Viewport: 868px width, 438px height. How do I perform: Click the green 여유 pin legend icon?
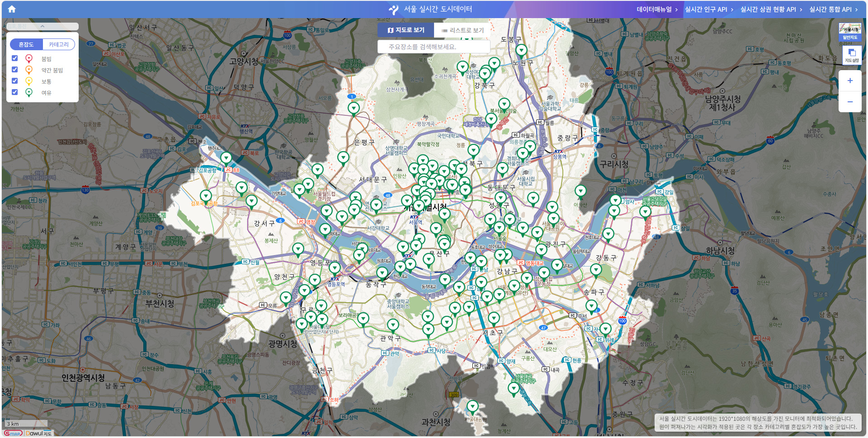(29, 92)
